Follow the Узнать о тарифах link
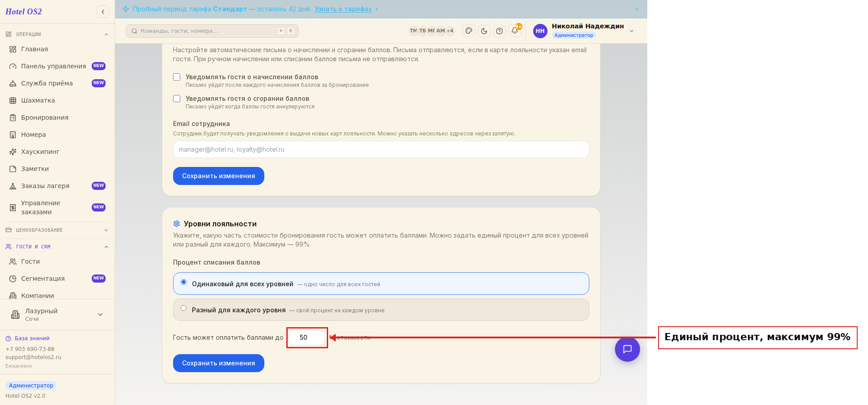The width and height of the screenshot is (868, 405). pyautogui.click(x=343, y=9)
